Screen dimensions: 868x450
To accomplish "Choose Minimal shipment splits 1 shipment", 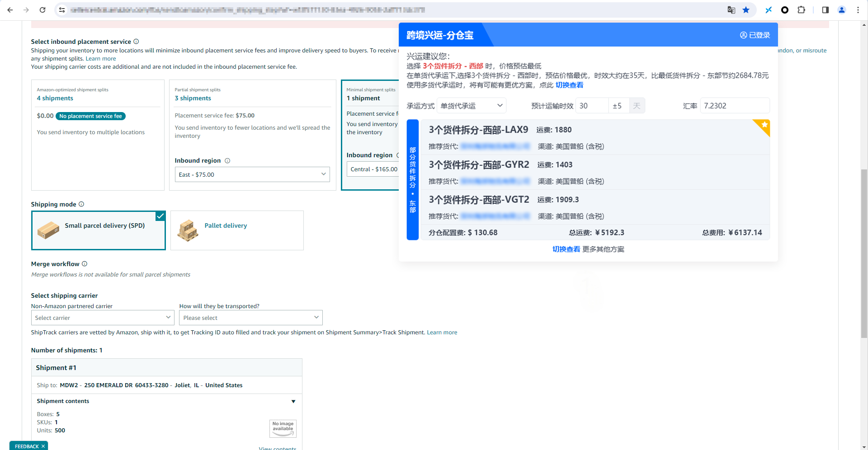I will pyautogui.click(x=370, y=135).
